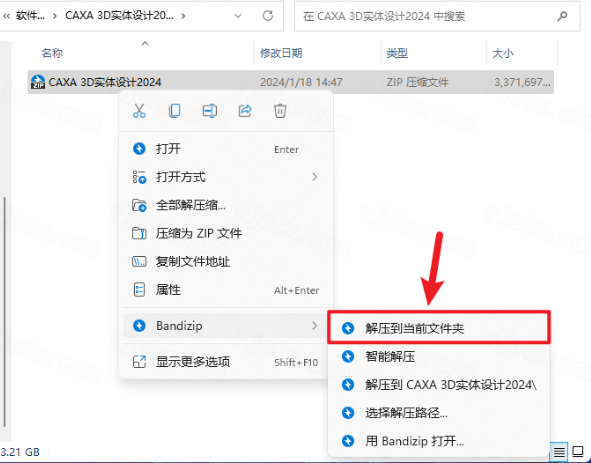The height and width of the screenshot is (463, 591).
Task: Click the Rename icon in context menu
Action: coord(210,111)
